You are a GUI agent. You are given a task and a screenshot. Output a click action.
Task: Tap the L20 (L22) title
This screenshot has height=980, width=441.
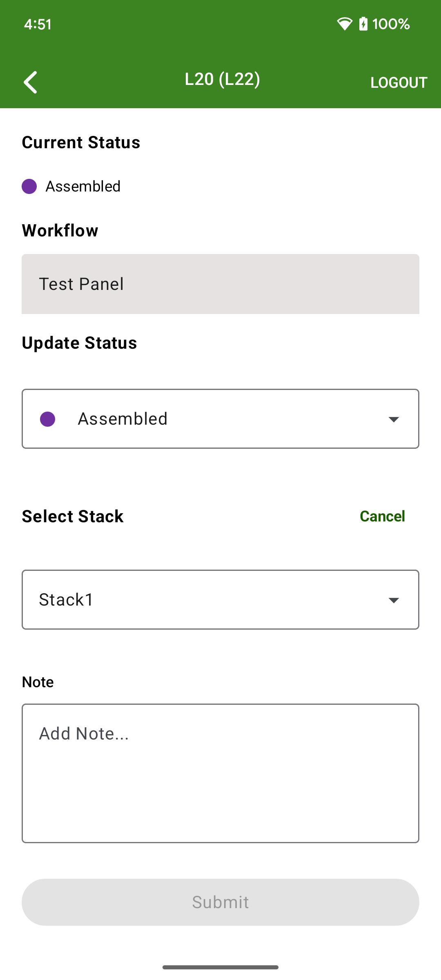click(x=222, y=80)
